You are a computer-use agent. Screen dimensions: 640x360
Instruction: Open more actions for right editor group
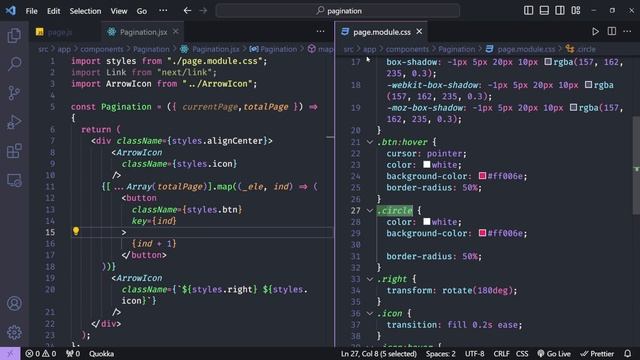tap(627, 31)
